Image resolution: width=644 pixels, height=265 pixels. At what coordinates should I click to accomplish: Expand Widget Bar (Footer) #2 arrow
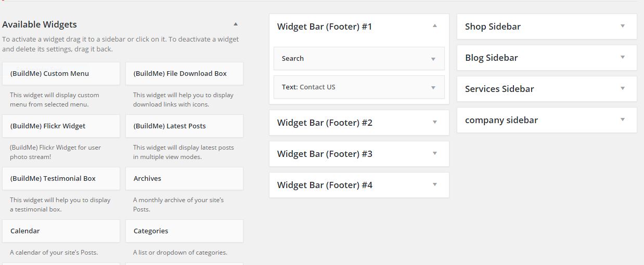click(435, 122)
